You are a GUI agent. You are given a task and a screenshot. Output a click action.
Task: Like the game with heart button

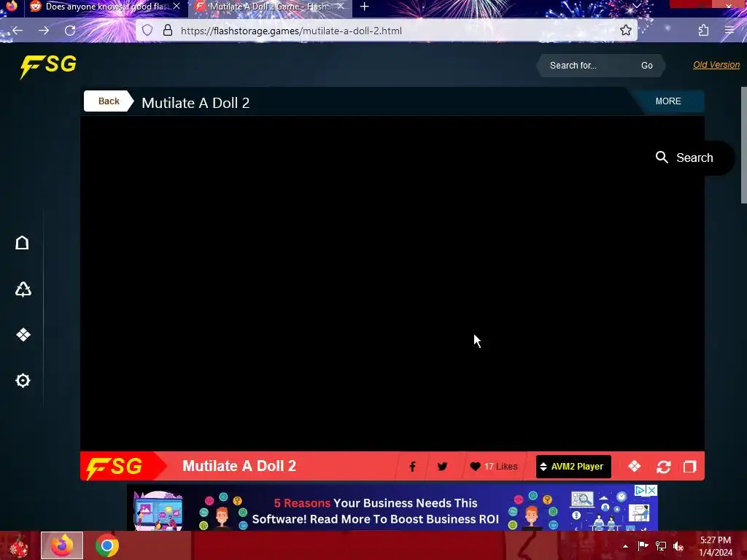(x=494, y=467)
